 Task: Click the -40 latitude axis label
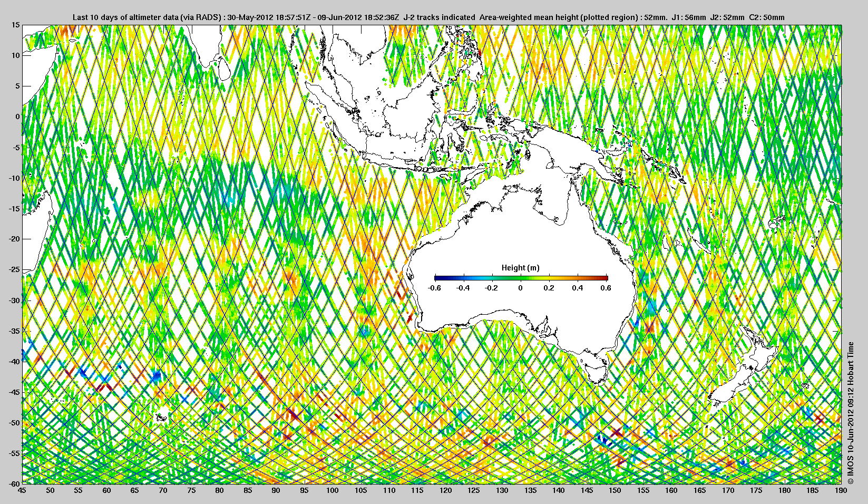tap(14, 361)
